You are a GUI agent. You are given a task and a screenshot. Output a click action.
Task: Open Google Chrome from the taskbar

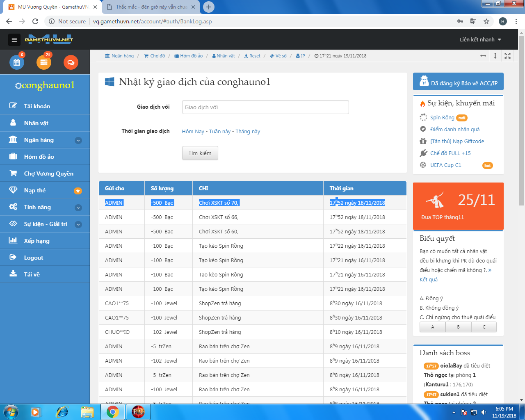point(113,412)
